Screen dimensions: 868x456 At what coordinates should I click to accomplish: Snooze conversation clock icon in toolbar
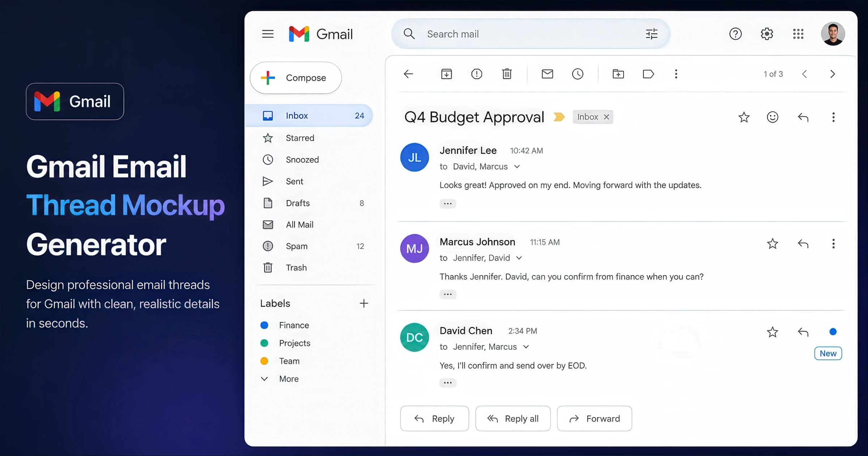[578, 74]
